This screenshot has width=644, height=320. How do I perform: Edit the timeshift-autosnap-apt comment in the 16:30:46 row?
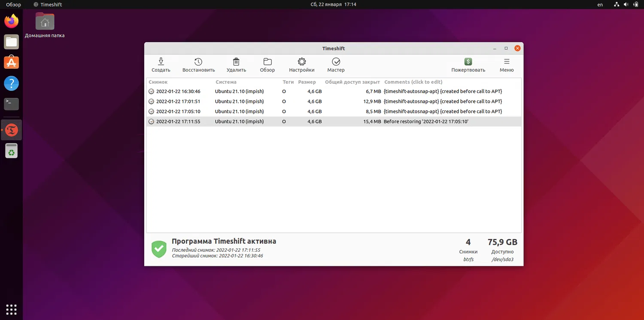point(443,91)
